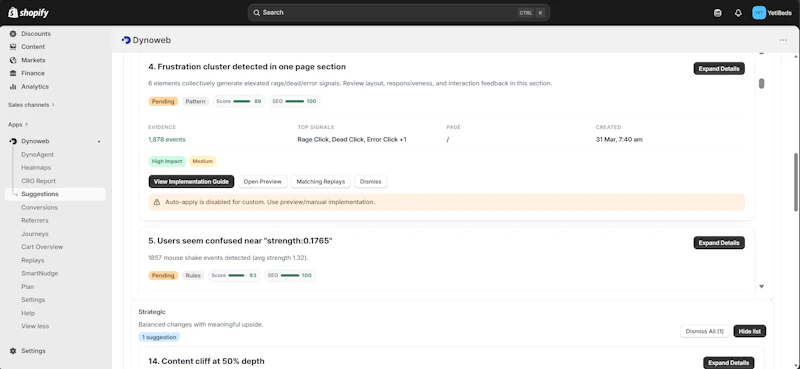The height and width of the screenshot is (369, 800).
Task: Open SmartNudge in the sidebar
Action: coord(39,274)
